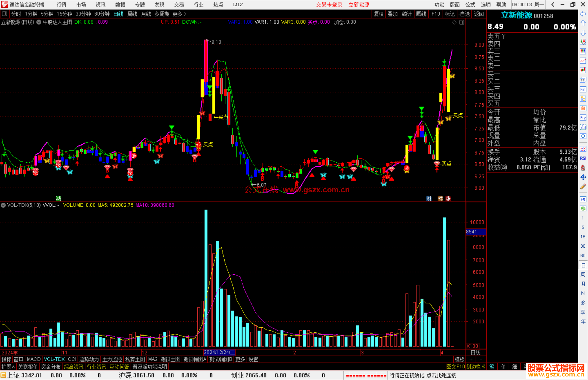Open the 指标 indicator selector
The image size is (588, 380).
coord(6,359)
